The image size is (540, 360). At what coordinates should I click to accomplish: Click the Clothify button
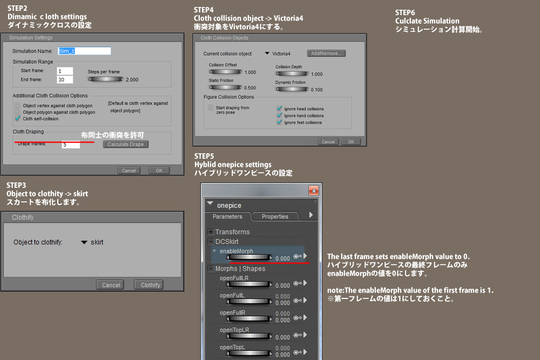[x=150, y=285]
